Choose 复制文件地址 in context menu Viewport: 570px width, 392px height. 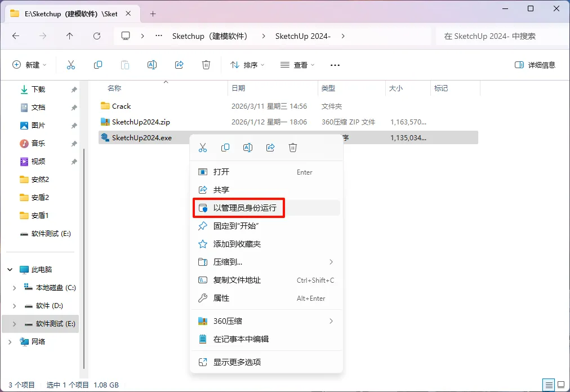[x=266, y=280]
